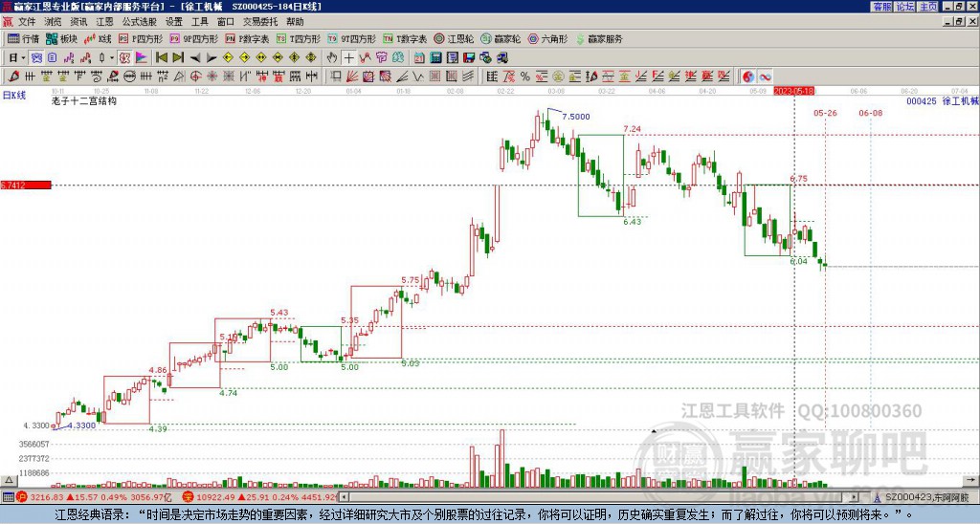
Task: Open the P四方形 tool
Action: pos(141,38)
